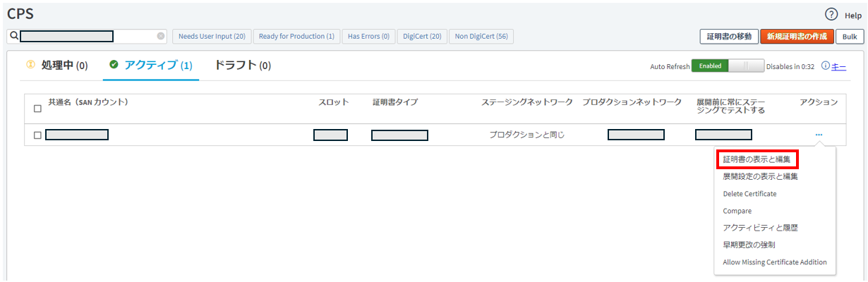Choose Allow Missing Certificate Addition
The width and height of the screenshot is (868, 282).
click(x=775, y=262)
